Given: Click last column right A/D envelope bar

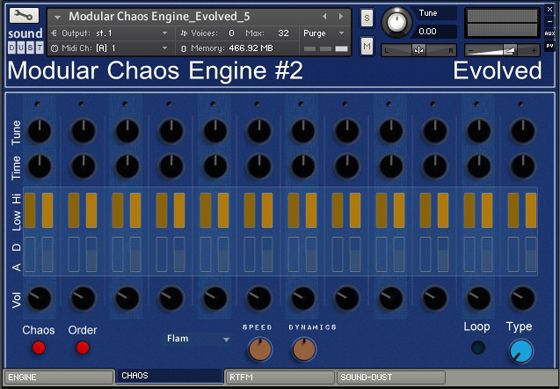Looking at the screenshot, I should tap(531, 254).
